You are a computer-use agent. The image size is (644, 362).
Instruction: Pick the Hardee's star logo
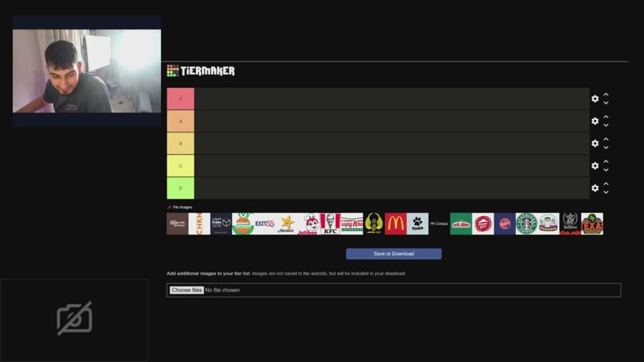[x=286, y=224]
